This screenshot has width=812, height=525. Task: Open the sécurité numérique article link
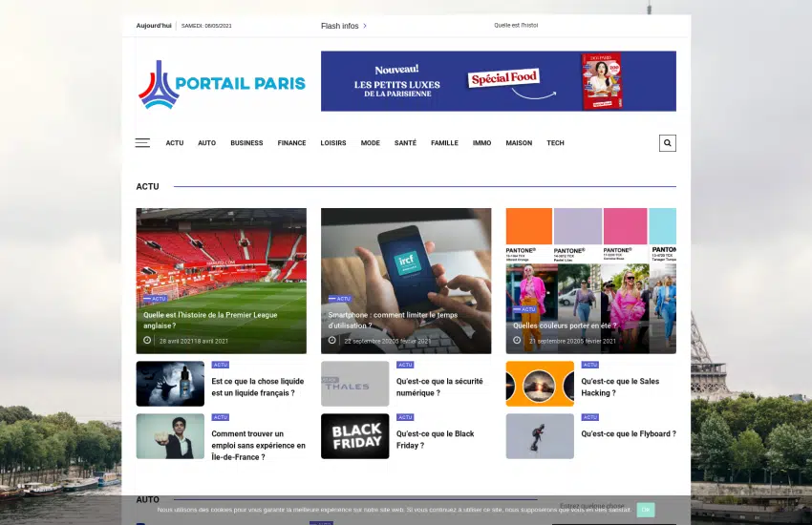(x=439, y=387)
